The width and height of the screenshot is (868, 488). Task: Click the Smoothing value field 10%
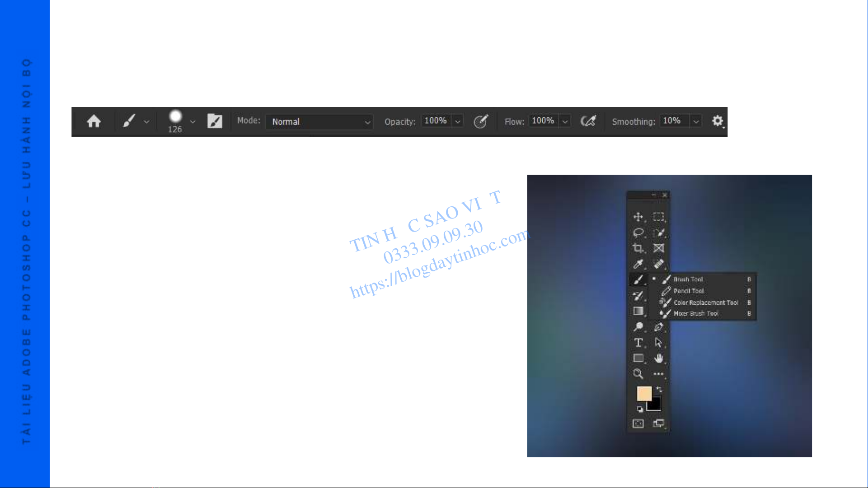pos(674,121)
